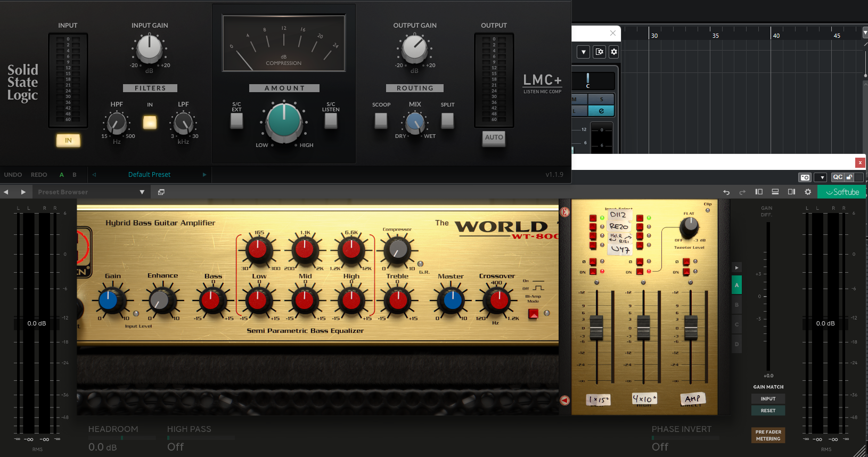This screenshot has width=868, height=457.
Task: Switch to LMC+ B comparison state
Action: point(75,175)
